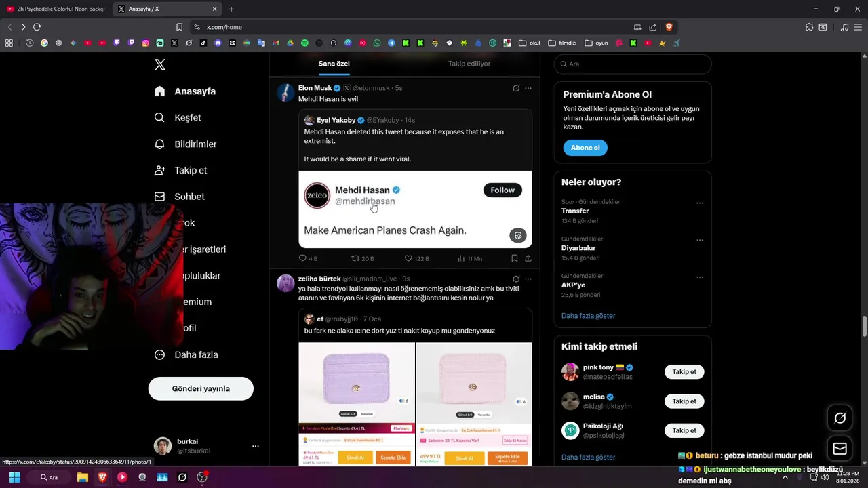Click Gönderi yayınla post button
Screen dimensions: 868x488
point(201,388)
